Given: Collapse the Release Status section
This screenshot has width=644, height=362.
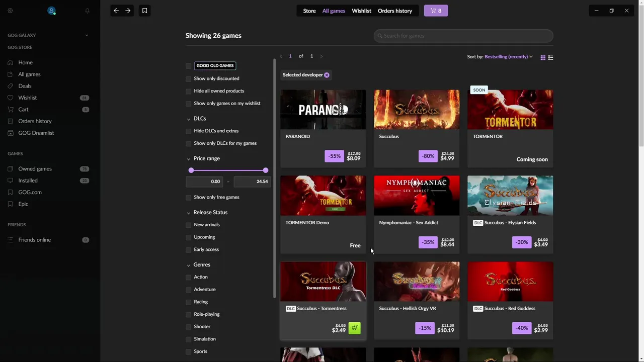Looking at the screenshot, I should (x=189, y=213).
